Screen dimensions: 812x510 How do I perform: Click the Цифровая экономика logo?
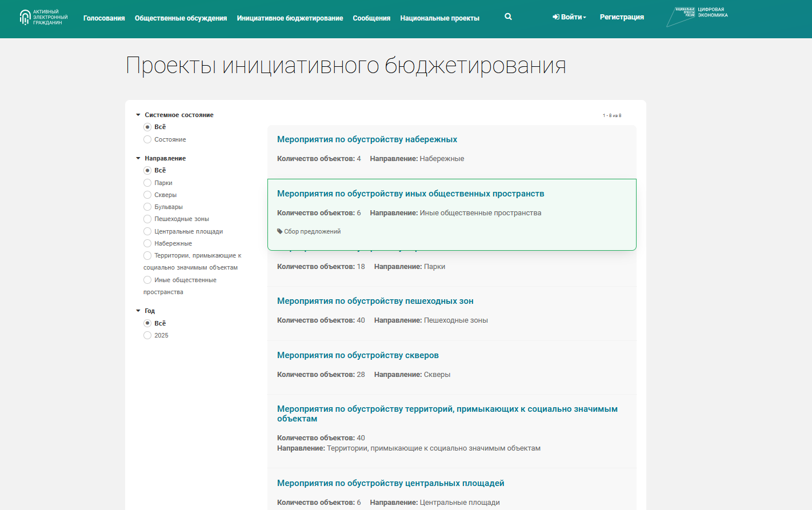tap(698, 17)
